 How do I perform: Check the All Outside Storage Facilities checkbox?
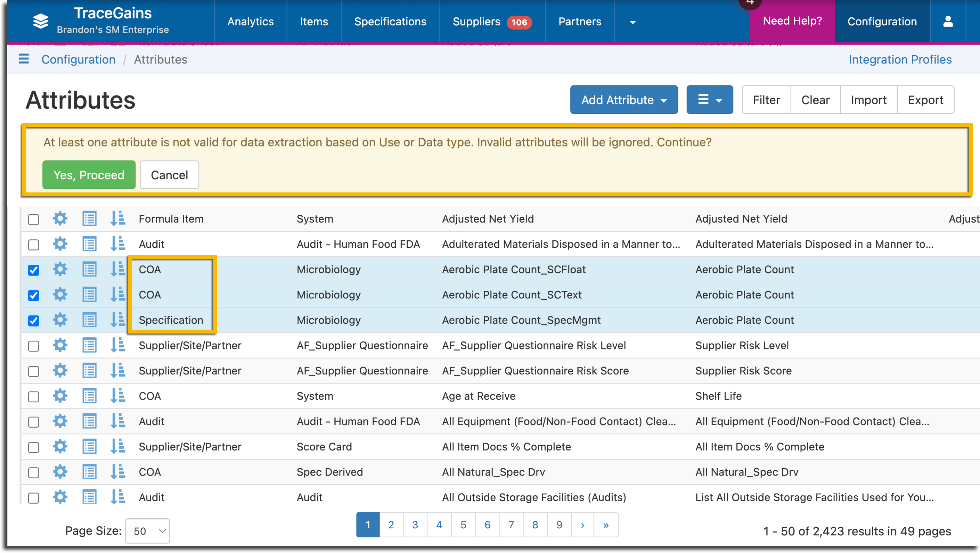point(33,498)
